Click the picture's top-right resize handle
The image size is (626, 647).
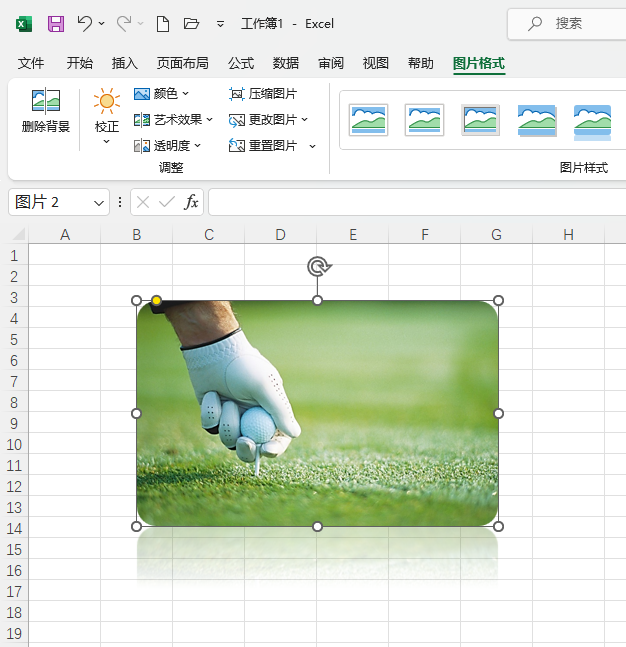tap(498, 300)
